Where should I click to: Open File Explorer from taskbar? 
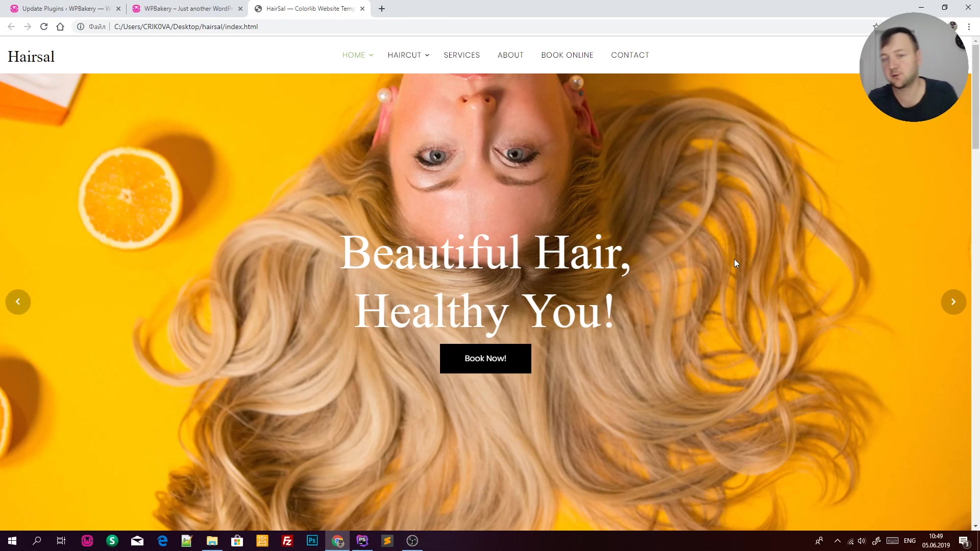(212, 541)
